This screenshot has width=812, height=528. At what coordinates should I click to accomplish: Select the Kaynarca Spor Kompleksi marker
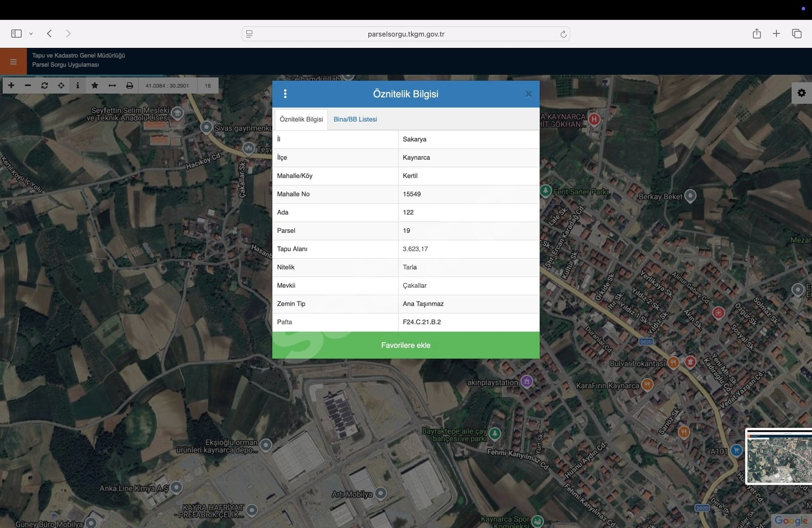(x=537, y=521)
